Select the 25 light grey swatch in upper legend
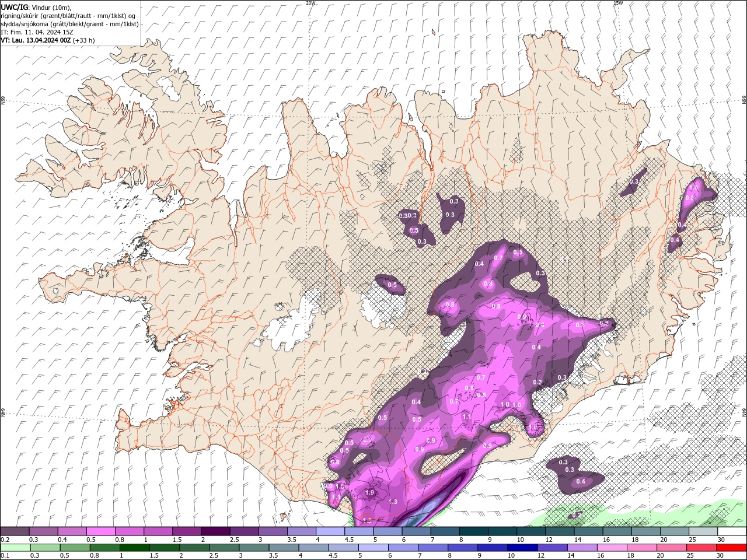Screen dimensions: 747x560 (703, 531)
